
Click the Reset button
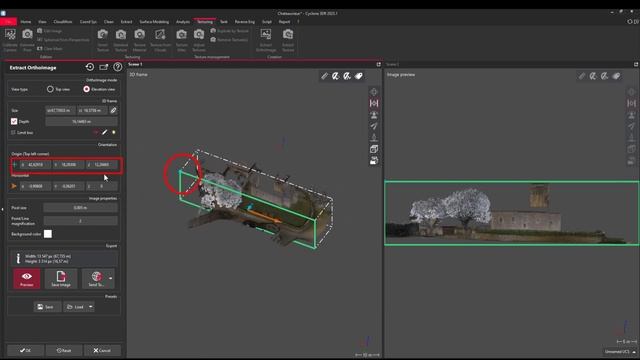coord(64,350)
